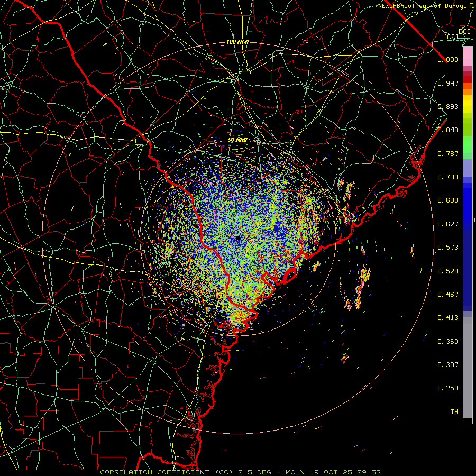Click the 0.947 scale value
The height and width of the screenshot is (476, 476).
pos(448,83)
